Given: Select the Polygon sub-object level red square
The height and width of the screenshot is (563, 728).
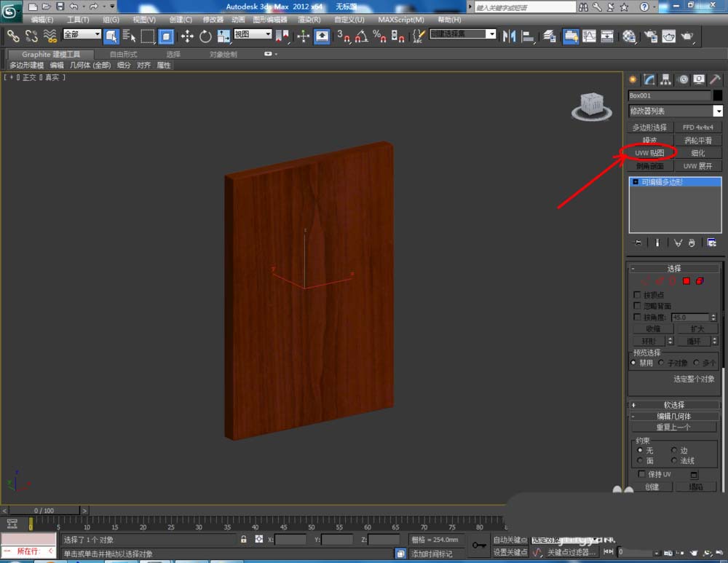Looking at the screenshot, I should (x=687, y=281).
